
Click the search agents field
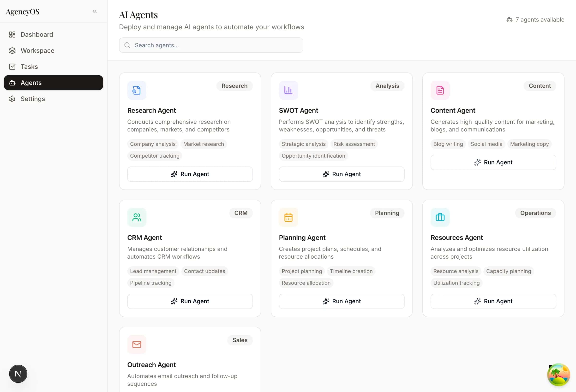[x=211, y=45]
